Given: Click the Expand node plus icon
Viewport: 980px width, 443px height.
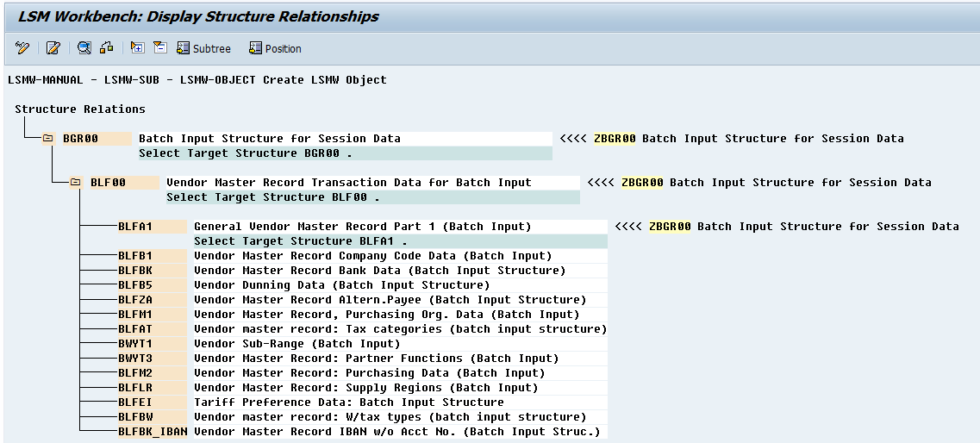Looking at the screenshot, I should tap(138, 48).
